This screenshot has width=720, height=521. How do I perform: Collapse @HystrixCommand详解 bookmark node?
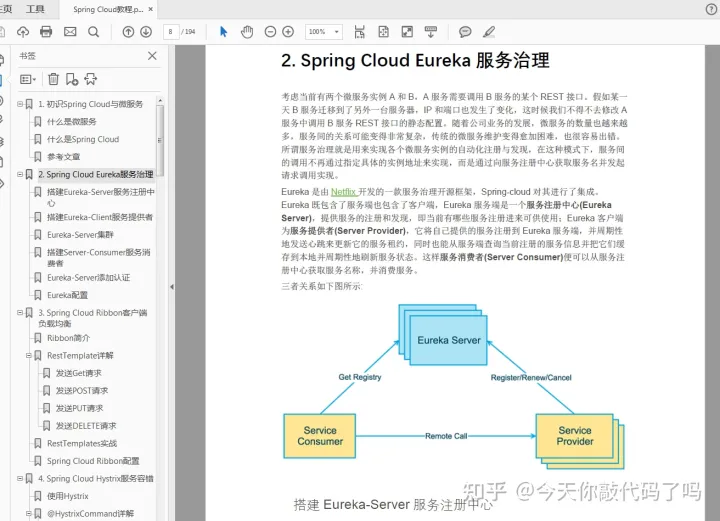[x=28, y=514]
